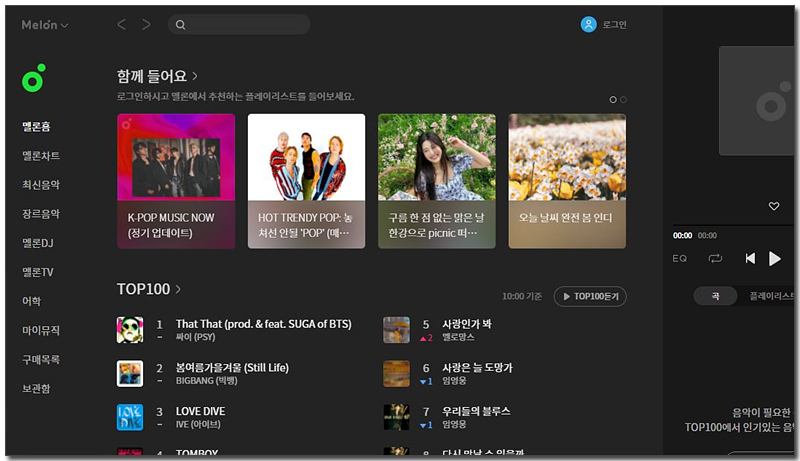Screen dimensions: 800x461
Task: Click the search magnifier icon
Action: [180, 24]
